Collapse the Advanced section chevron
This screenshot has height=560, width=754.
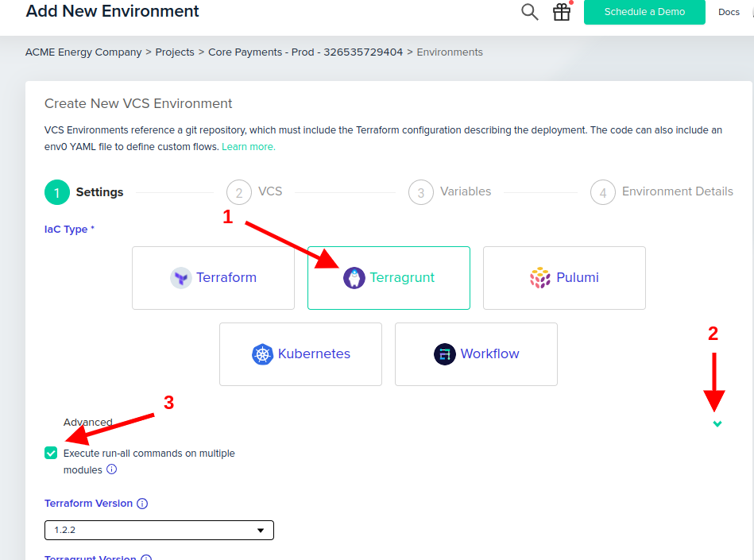[x=717, y=423]
